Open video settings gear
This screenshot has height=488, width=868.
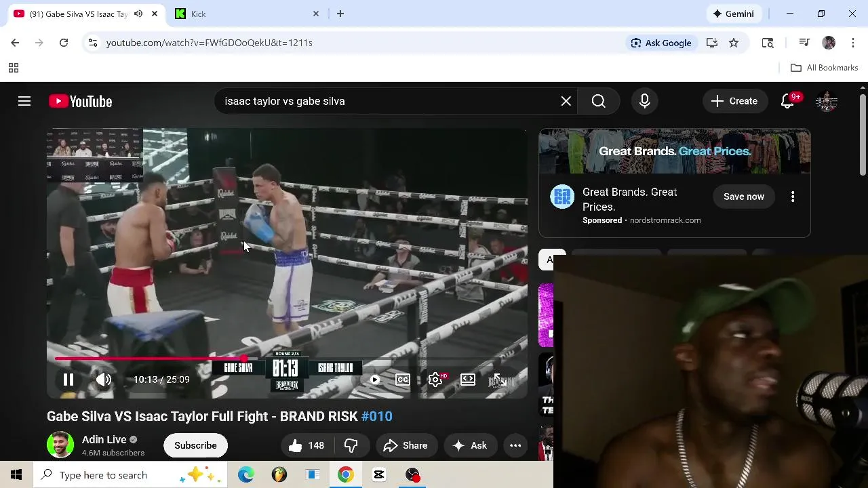[x=435, y=380]
